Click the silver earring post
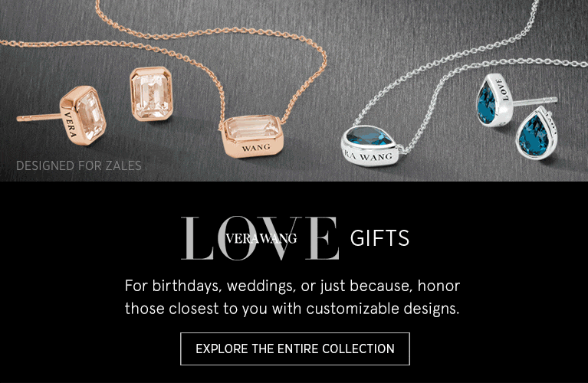 535,102
